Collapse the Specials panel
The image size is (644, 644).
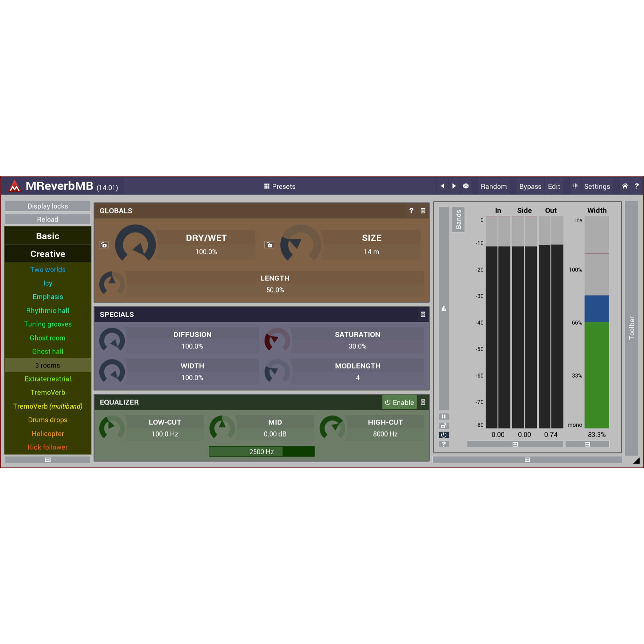(x=423, y=314)
